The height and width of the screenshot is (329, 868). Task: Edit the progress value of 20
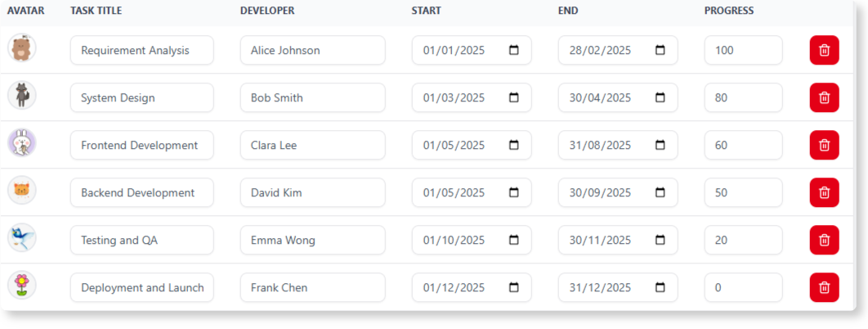pyautogui.click(x=743, y=240)
